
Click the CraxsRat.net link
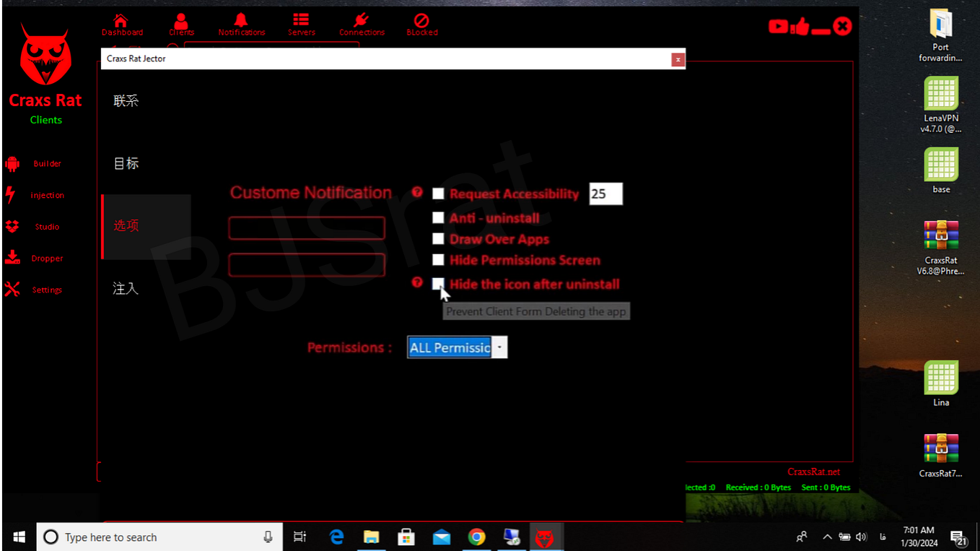pos(813,472)
